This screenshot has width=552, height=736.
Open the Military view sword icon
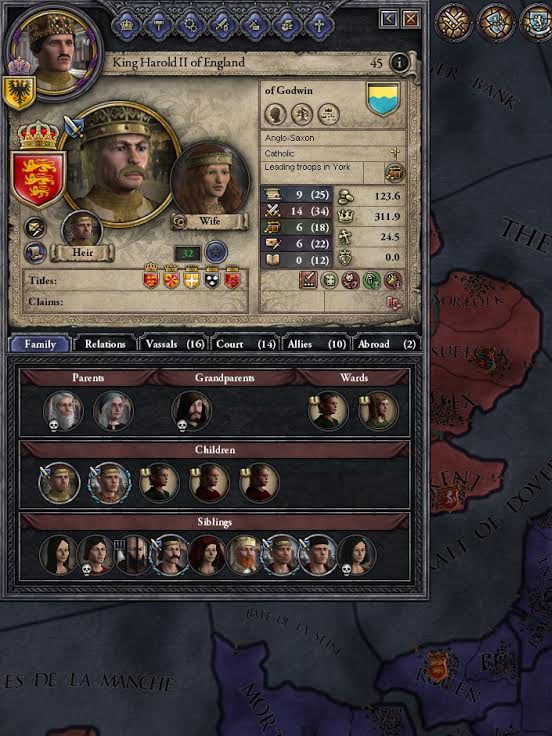[223, 25]
